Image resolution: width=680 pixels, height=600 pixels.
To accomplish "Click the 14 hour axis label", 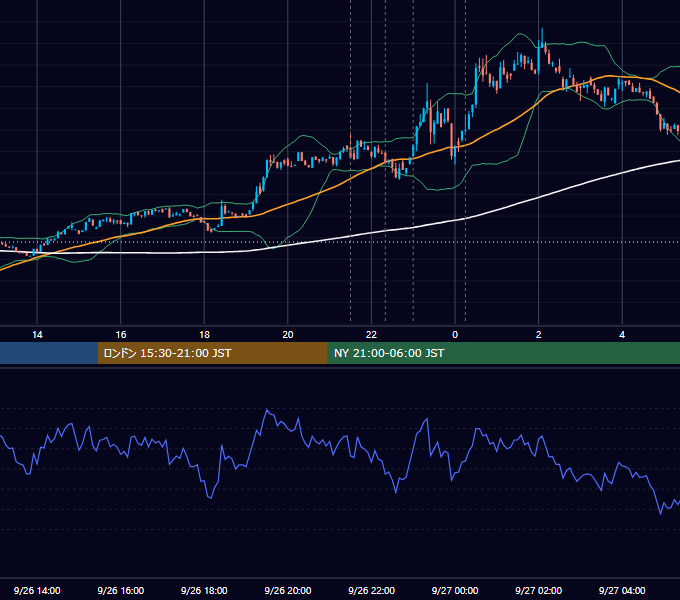I will [x=37, y=335].
